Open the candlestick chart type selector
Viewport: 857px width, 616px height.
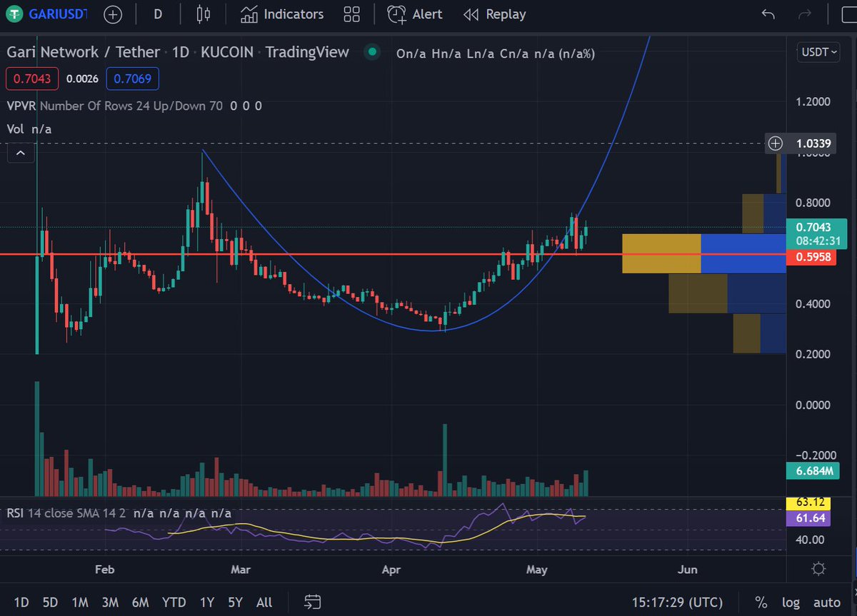pos(204,14)
